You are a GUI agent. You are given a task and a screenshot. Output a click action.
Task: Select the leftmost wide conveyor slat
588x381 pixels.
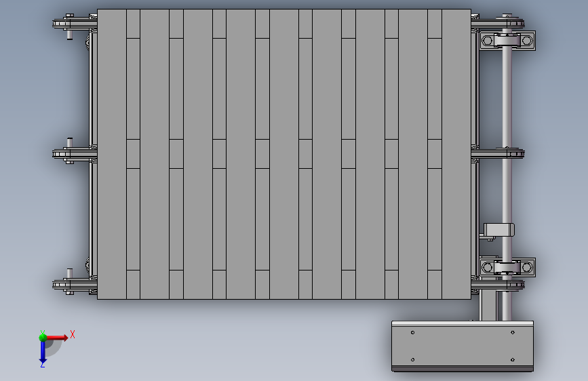click(x=112, y=154)
